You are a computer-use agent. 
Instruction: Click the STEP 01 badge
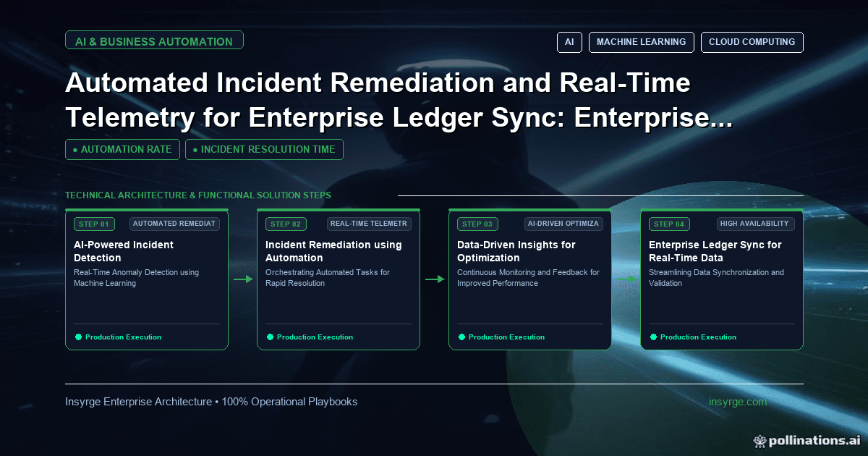pos(94,224)
